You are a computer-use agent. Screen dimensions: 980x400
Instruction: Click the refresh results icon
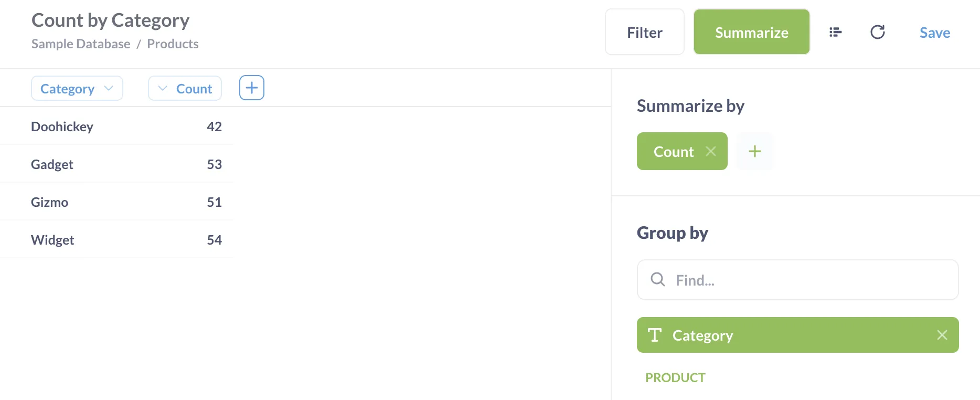coord(878,33)
